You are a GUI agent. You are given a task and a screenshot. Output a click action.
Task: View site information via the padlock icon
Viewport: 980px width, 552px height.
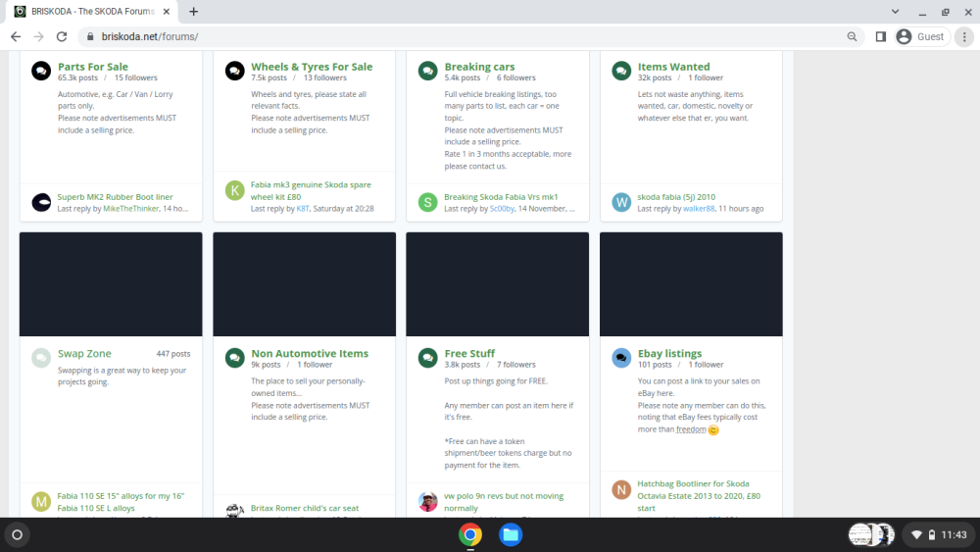tap(90, 37)
